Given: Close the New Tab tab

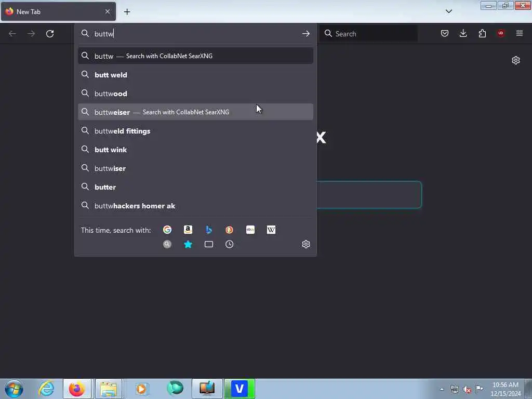Looking at the screenshot, I should [x=108, y=11].
